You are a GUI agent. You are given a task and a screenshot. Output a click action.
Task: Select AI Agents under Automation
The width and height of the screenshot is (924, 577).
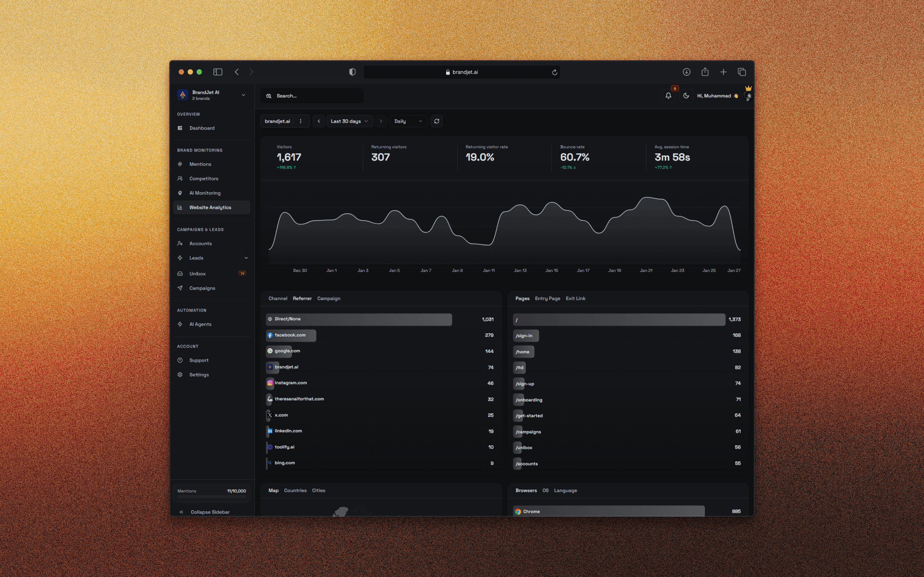[x=200, y=324]
